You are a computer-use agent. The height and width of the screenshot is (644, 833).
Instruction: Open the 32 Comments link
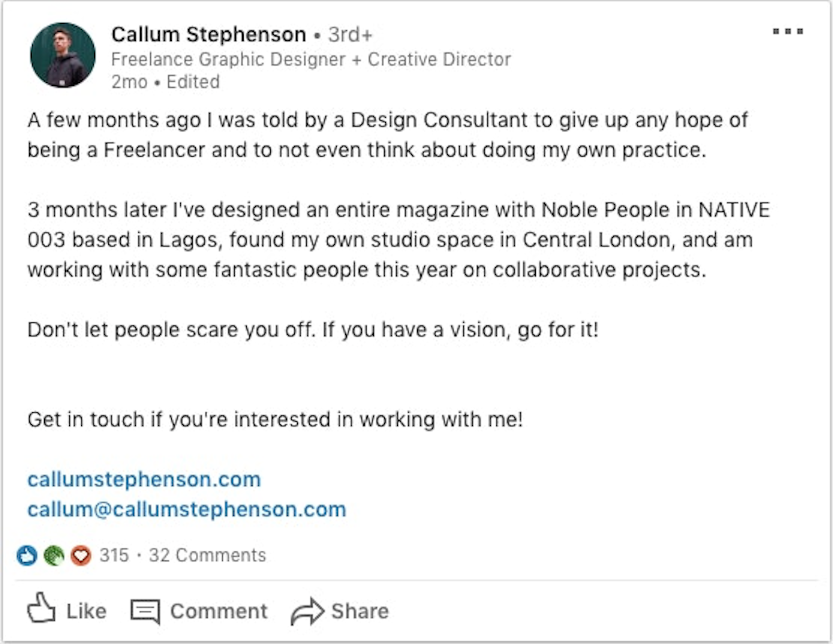207,555
